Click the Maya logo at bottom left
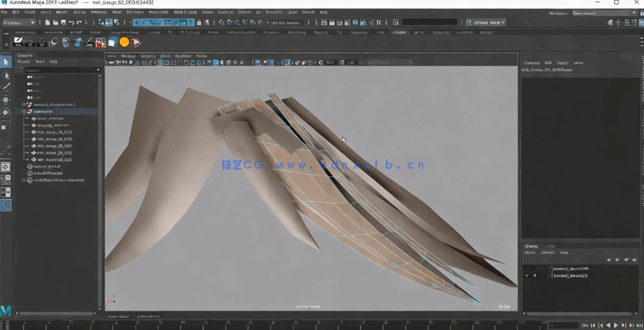 [6, 311]
